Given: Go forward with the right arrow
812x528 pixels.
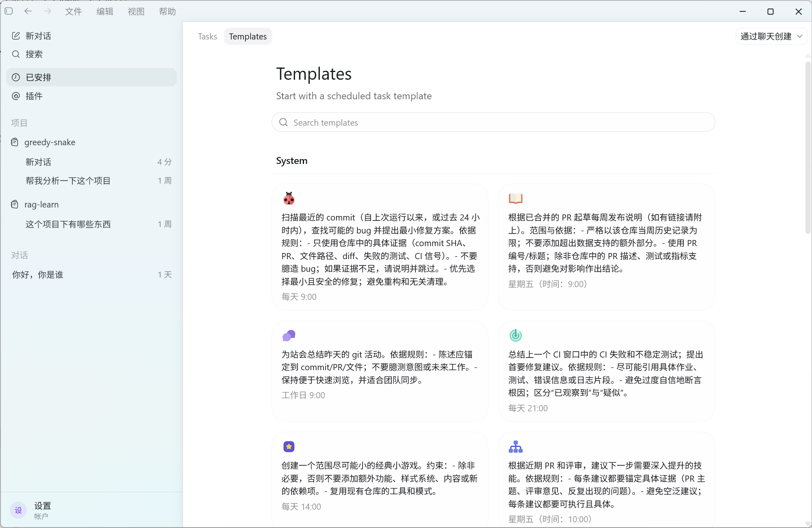Looking at the screenshot, I should (x=48, y=11).
